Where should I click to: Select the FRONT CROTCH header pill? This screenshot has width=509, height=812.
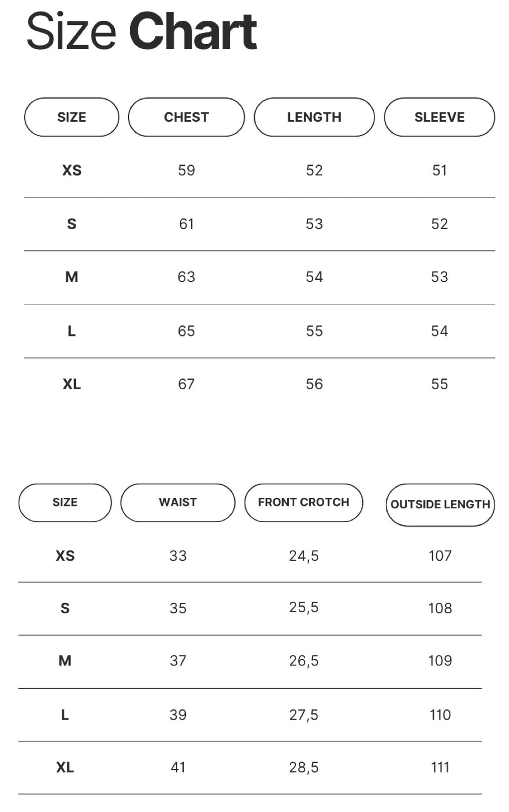click(304, 502)
